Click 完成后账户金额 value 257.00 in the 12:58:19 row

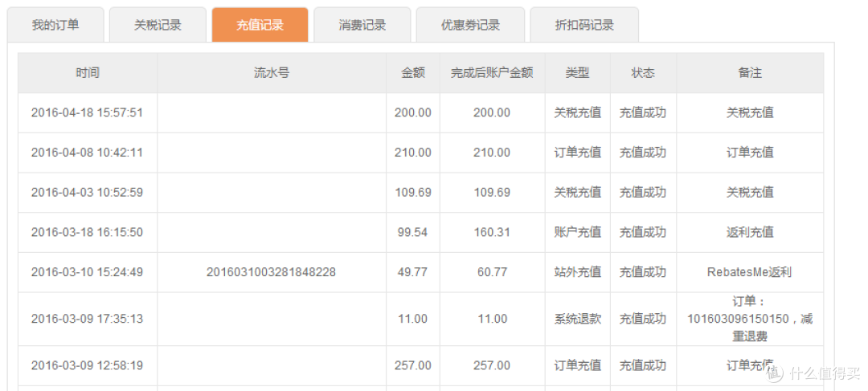coord(492,365)
